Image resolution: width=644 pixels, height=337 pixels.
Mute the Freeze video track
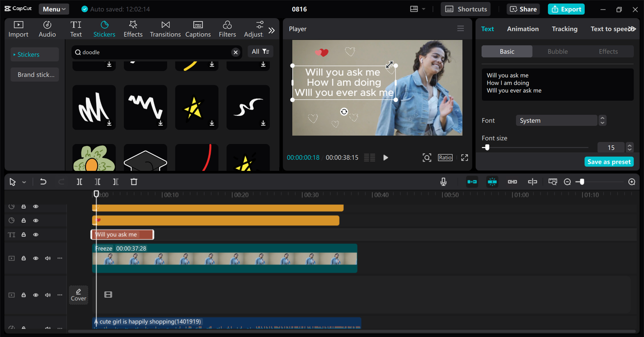click(48, 258)
